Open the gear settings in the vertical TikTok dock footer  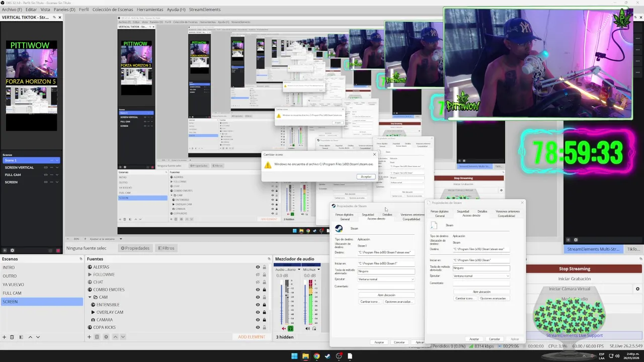pyautogui.click(x=12, y=250)
